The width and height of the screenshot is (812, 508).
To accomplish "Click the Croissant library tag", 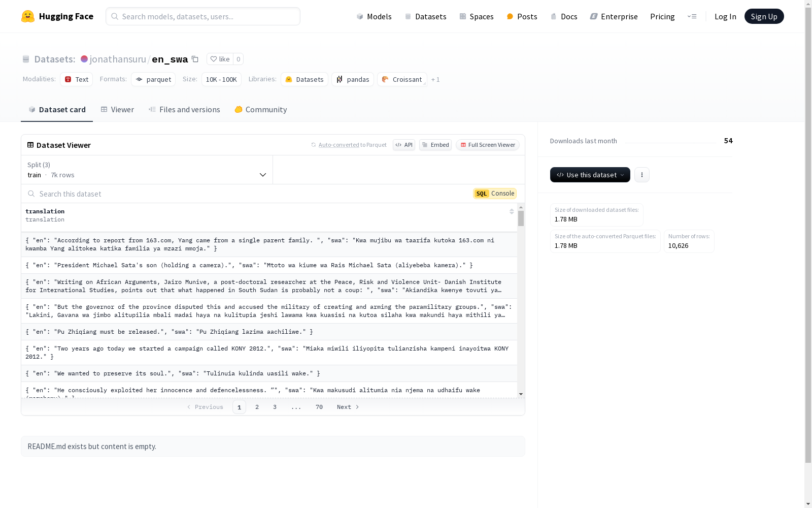I will pos(402,79).
